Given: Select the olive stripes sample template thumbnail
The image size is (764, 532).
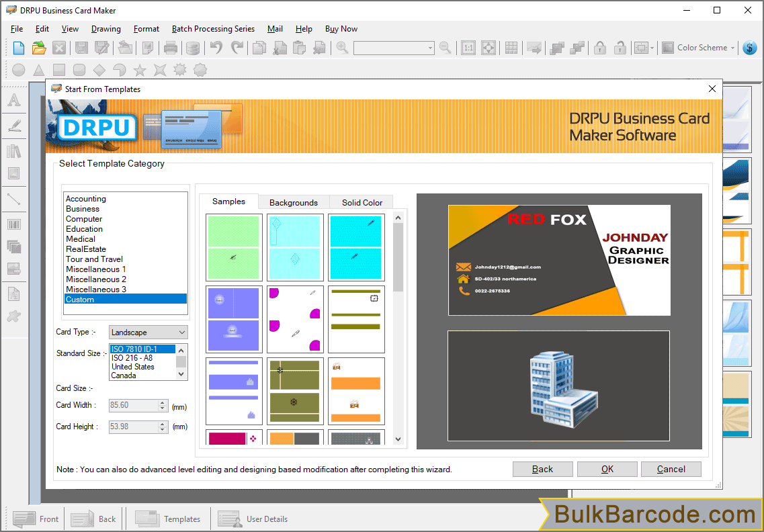Looking at the screenshot, I should tap(356, 319).
